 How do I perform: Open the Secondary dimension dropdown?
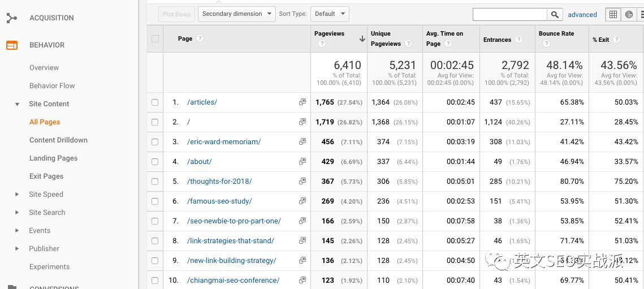236,14
